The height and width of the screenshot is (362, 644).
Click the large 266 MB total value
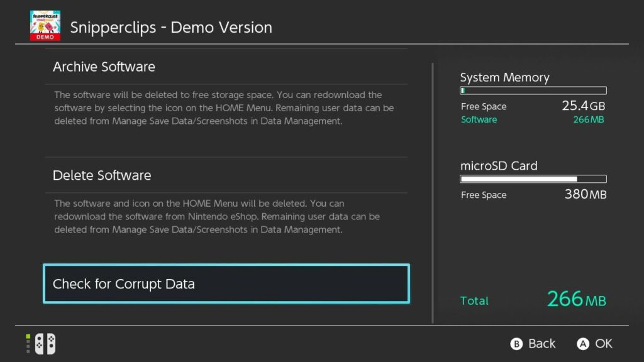576,299
